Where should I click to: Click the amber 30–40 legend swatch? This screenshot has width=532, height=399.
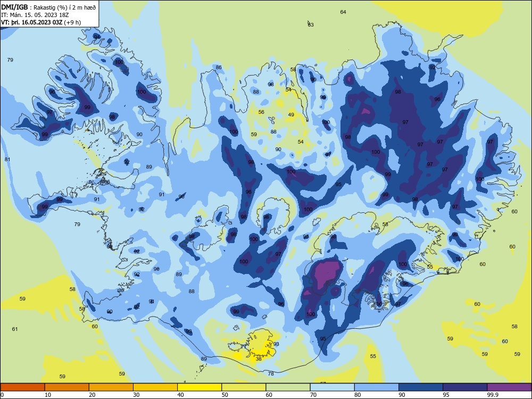155,387
